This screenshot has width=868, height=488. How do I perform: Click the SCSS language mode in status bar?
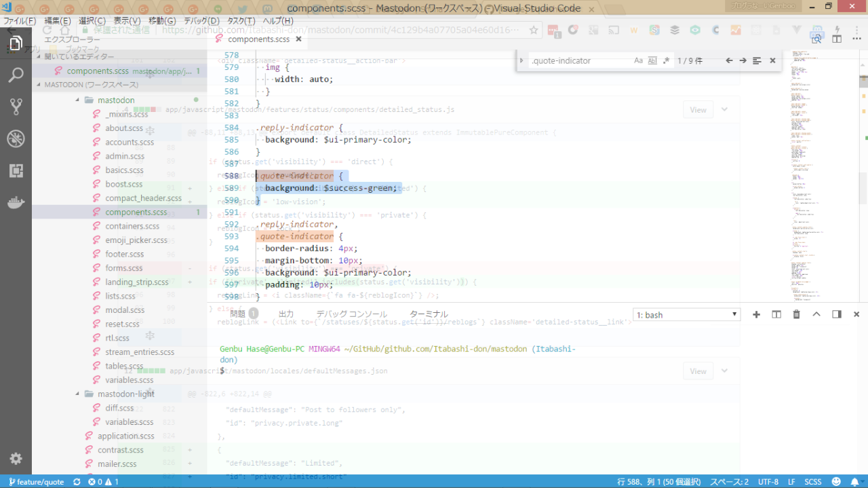tap(812, 482)
